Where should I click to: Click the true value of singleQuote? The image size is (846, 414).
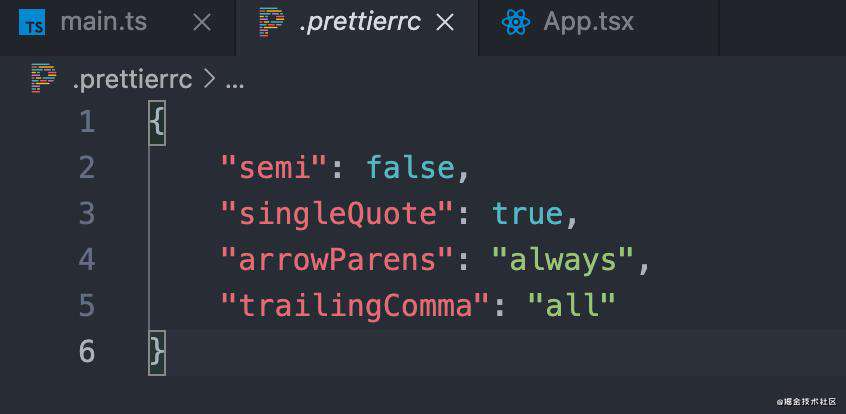pyautogui.click(x=528, y=214)
